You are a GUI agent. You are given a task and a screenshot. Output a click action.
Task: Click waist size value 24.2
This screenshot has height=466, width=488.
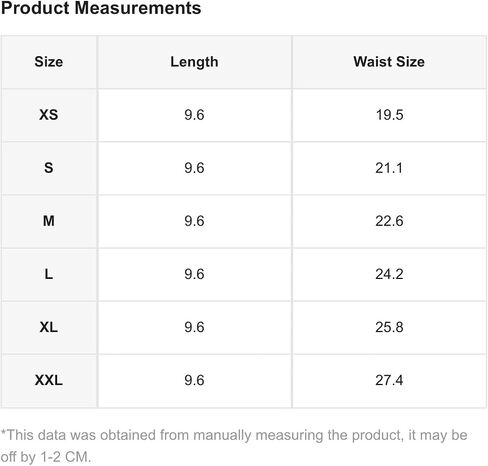389,274
